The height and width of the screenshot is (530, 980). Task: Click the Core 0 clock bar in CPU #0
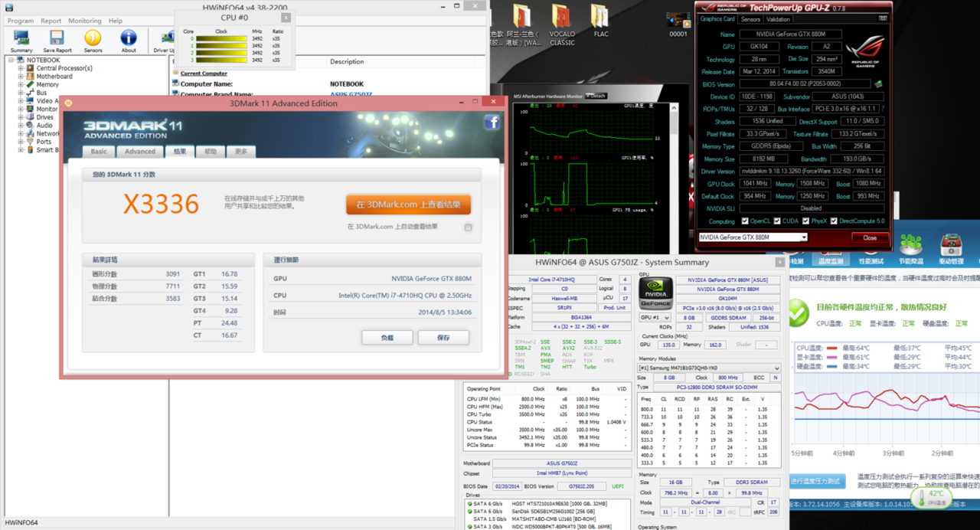220,38
